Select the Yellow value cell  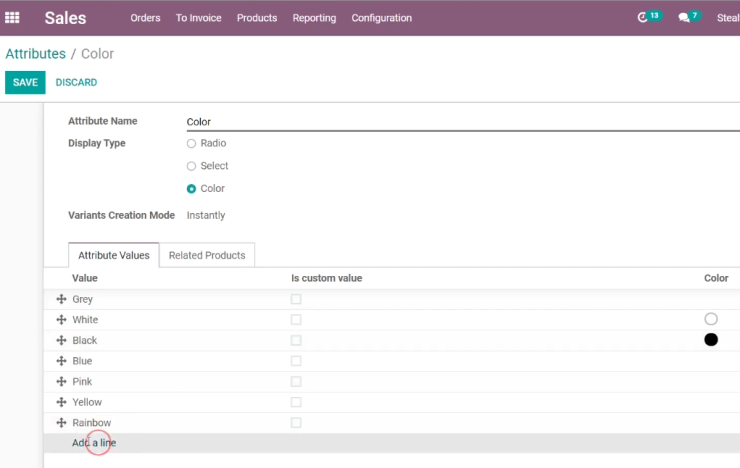87,402
